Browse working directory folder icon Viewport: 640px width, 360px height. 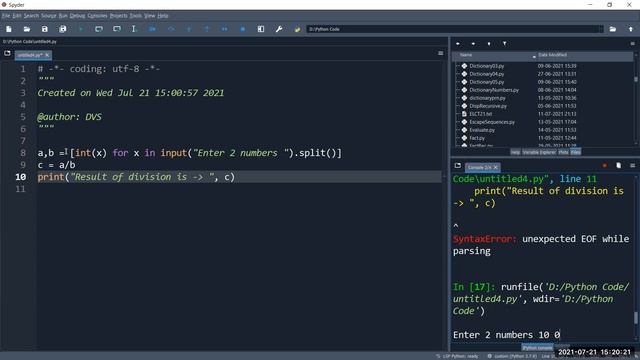click(613, 29)
